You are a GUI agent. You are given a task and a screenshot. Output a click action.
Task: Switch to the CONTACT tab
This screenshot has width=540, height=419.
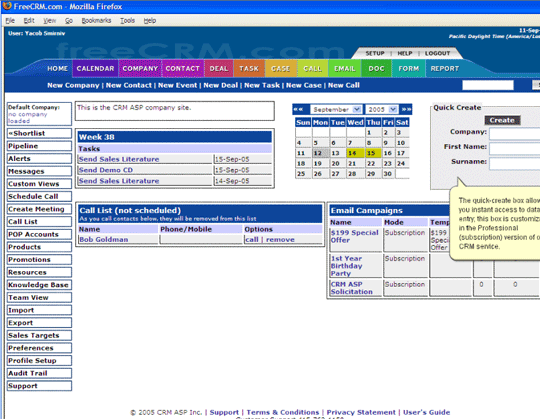click(183, 69)
